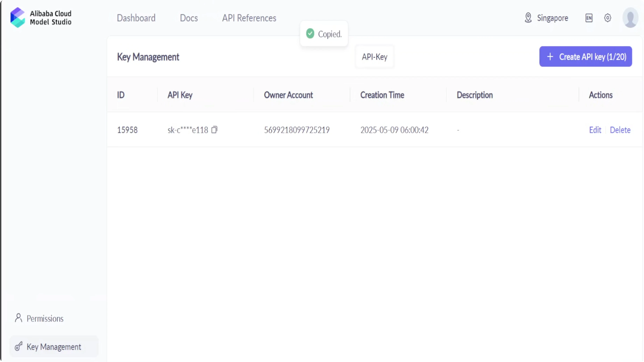Switch language with the EN icon
Image resolution: width=644 pixels, height=362 pixels.
point(589,18)
